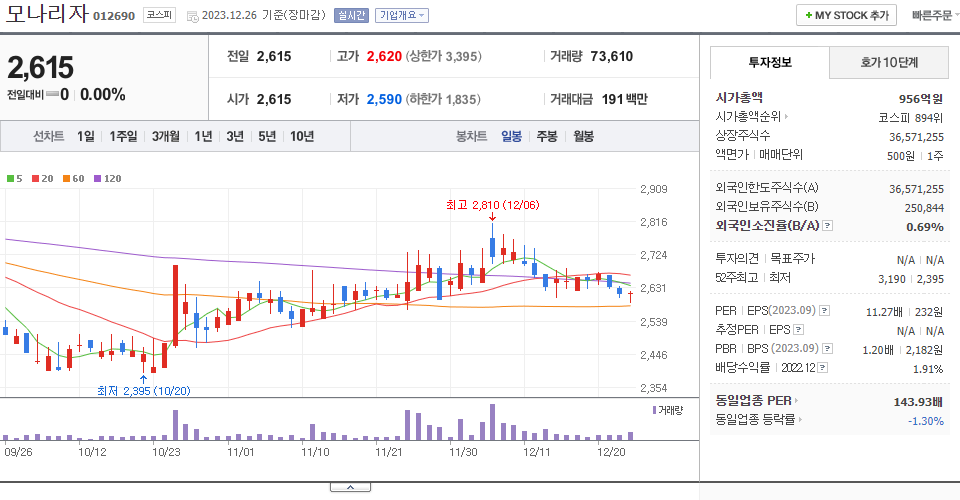
Task: Click the 동일업종 등락률 value -1.30%
Action: coord(926,421)
